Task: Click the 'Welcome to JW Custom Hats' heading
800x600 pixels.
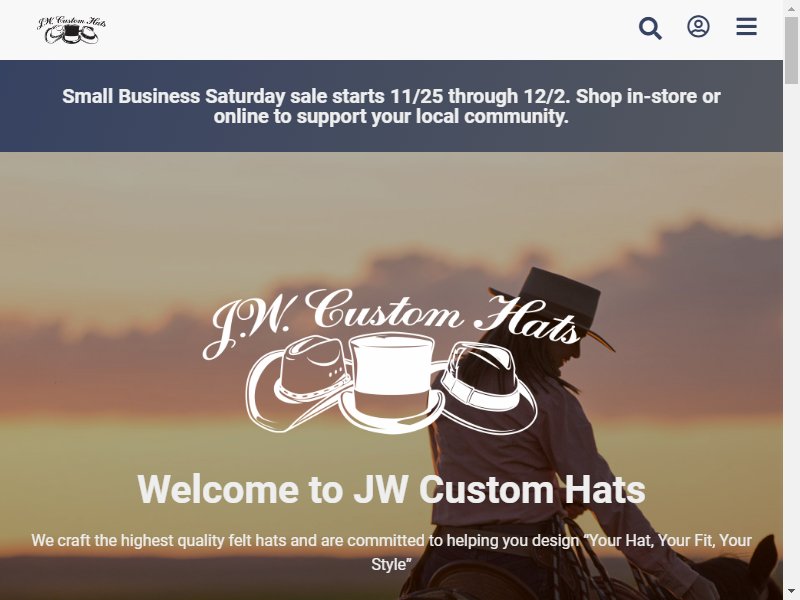Action: [391, 490]
